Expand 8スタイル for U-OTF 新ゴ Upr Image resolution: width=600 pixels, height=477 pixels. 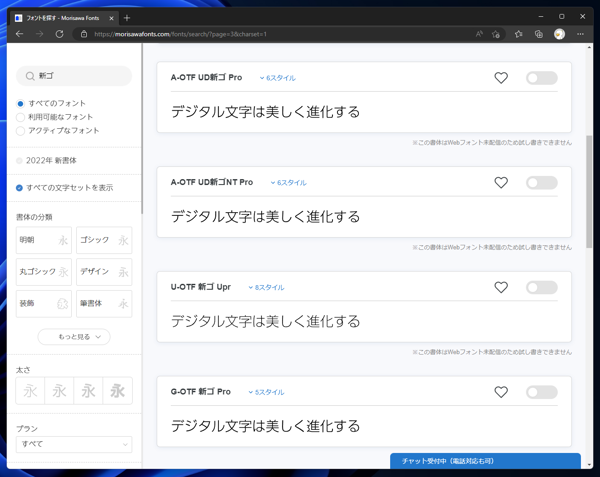click(x=266, y=288)
